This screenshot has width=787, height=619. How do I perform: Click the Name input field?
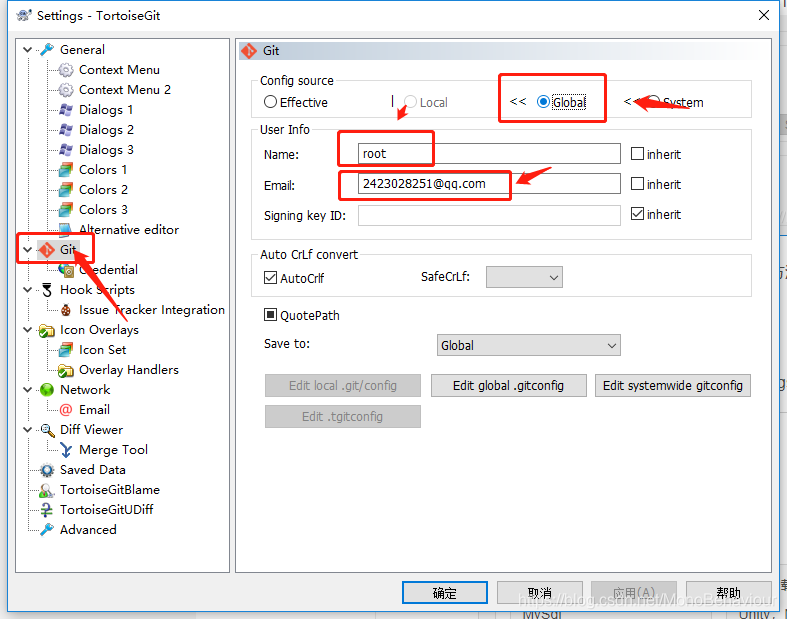point(489,154)
